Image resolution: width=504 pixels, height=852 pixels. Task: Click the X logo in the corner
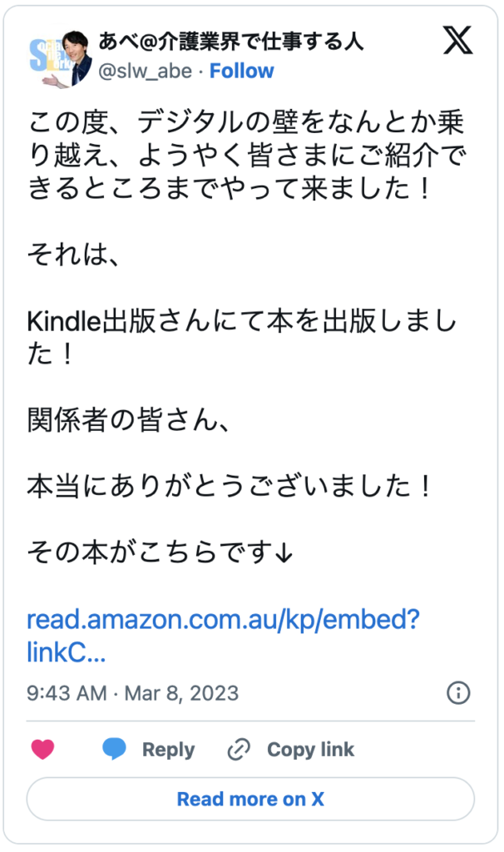tap(457, 41)
